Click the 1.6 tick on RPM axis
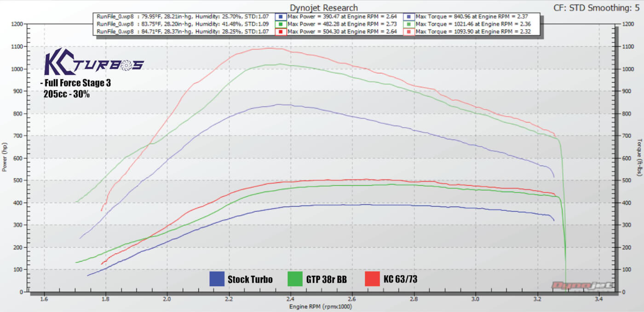 [44, 299]
